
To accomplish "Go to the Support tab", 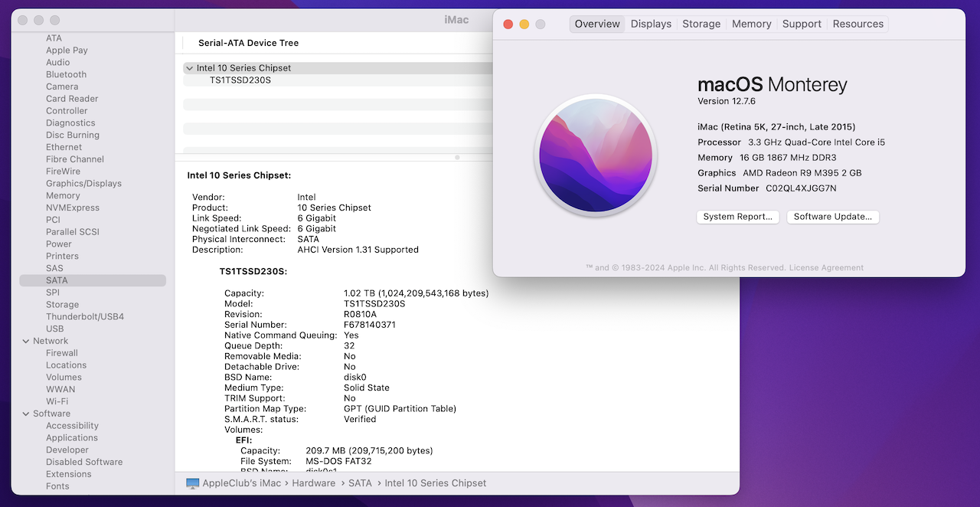I will point(802,25).
